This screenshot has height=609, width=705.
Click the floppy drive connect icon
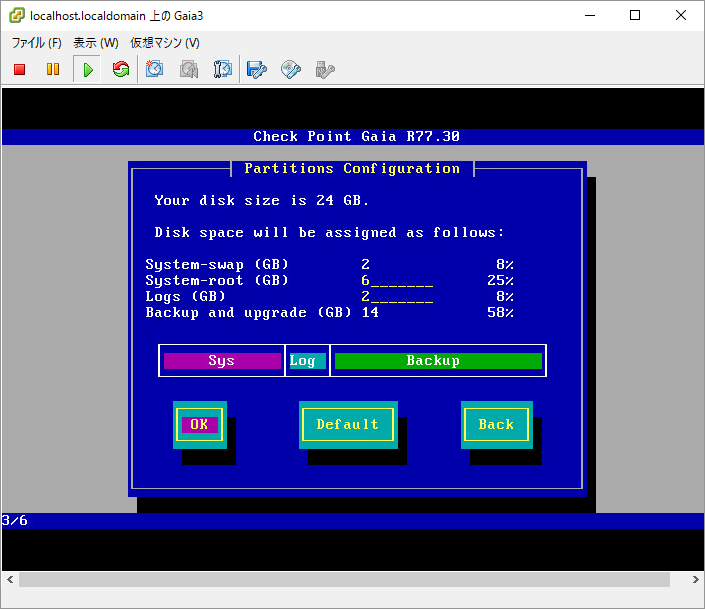point(257,70)
